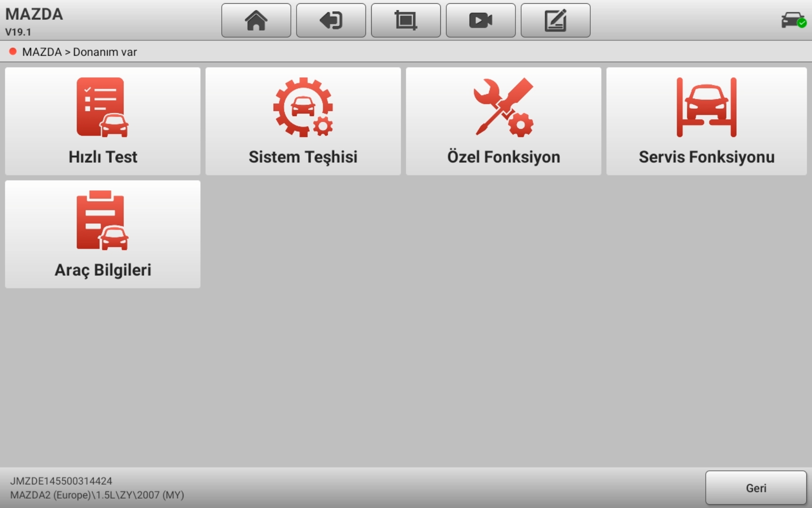Viewport: 812px width, 508px height.
Task: Click the MAZDA2 (Europe) model info text
Action: (x=97, y=495)
